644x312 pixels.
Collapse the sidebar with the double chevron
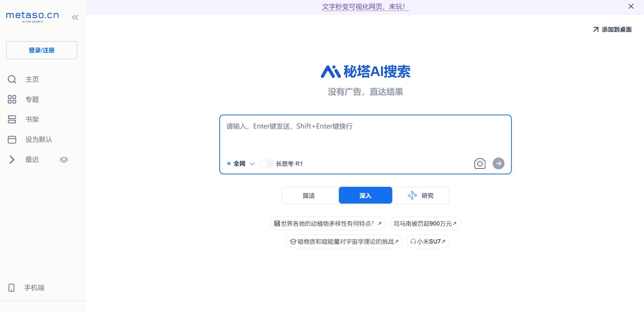click(75, 17)
